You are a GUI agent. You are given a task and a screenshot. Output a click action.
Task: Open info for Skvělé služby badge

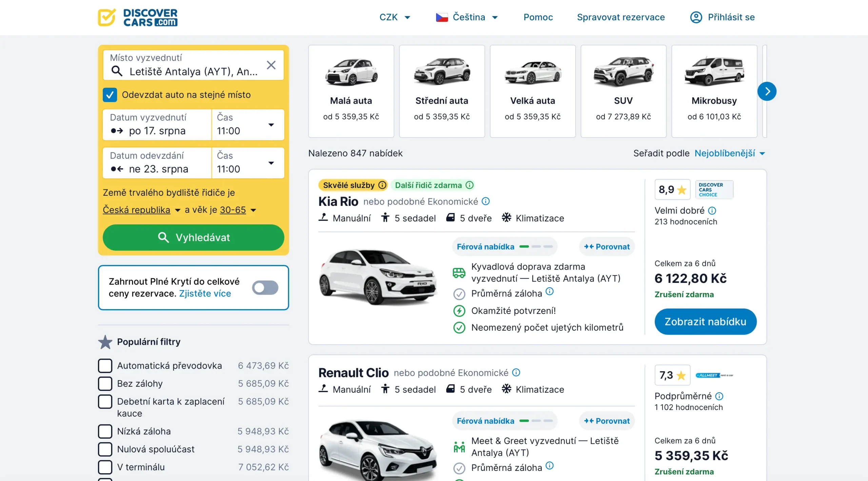(382, 185)
